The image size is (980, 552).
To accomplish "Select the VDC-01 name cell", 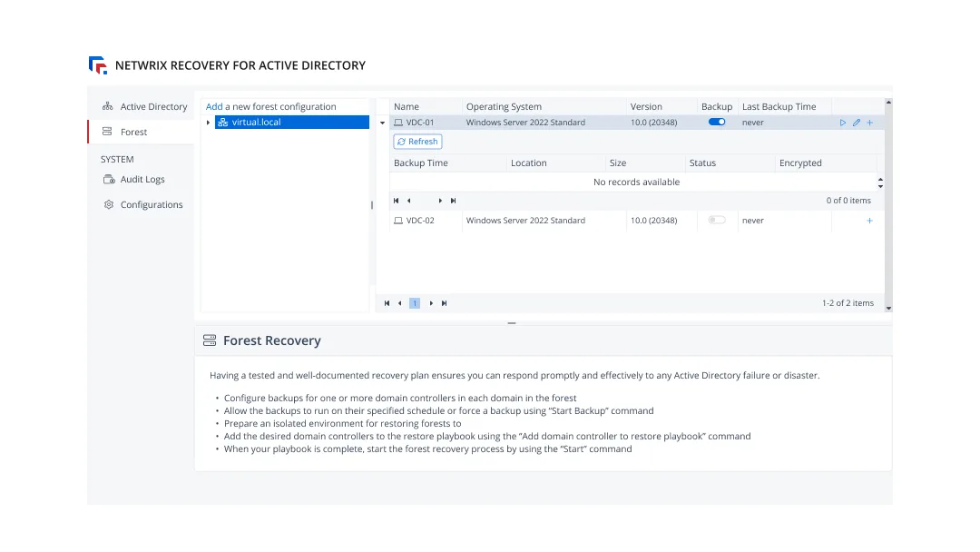I will point(426,123).
